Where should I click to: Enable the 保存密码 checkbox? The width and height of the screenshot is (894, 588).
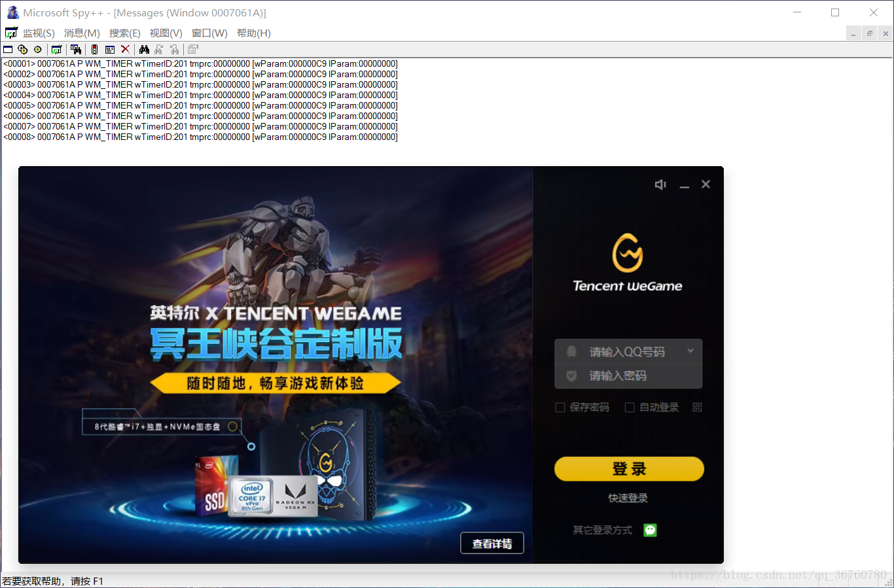coord(560,407)
